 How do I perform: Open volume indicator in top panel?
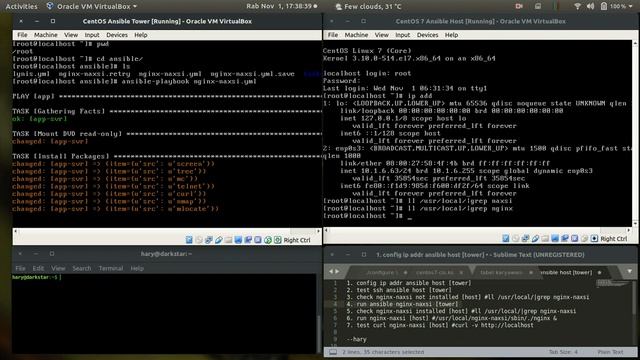click(x=590, y=6)
